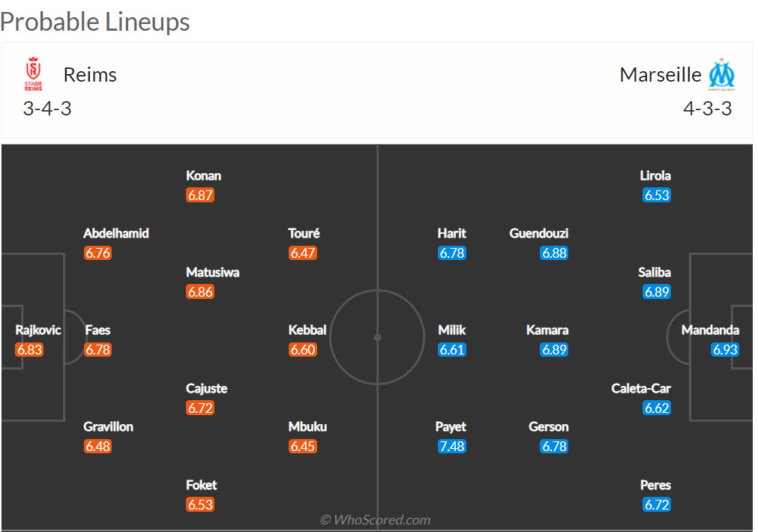Click Mbuku's 6.45 rating badge
This screenshot has height=532, width=758.
click(303, 447)
